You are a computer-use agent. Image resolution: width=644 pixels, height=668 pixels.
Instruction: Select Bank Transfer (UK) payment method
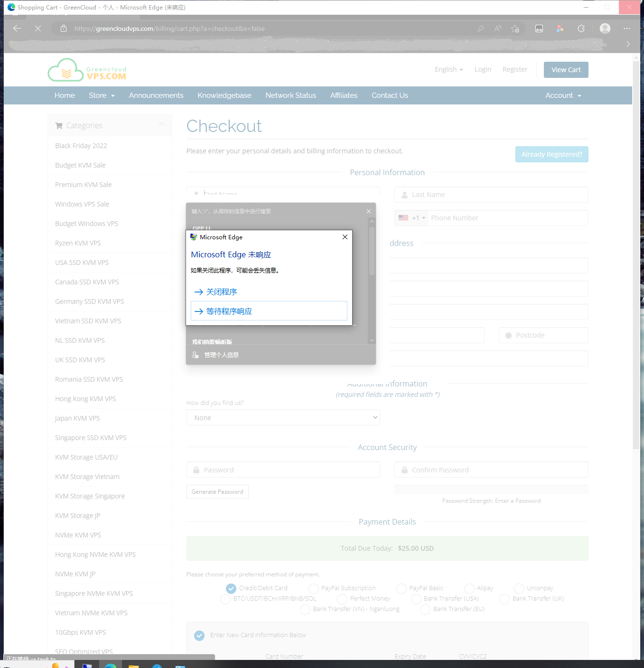pos(504,599)
